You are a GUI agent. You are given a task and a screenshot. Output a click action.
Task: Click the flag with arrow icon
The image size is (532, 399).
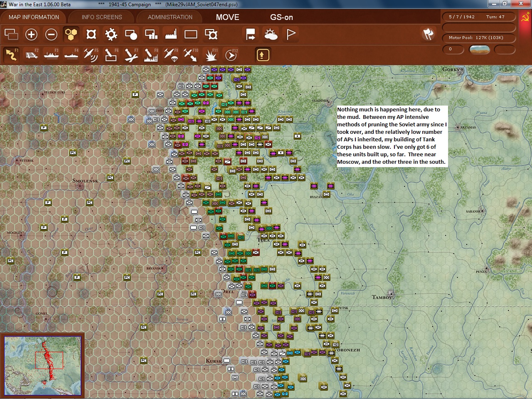251,34
